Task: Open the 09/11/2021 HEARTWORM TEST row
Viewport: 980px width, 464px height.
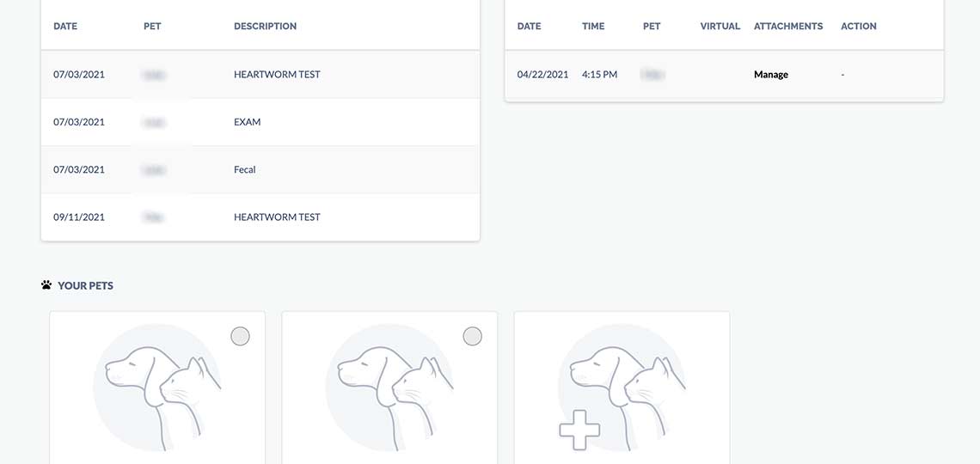Action: pos(277,217)
